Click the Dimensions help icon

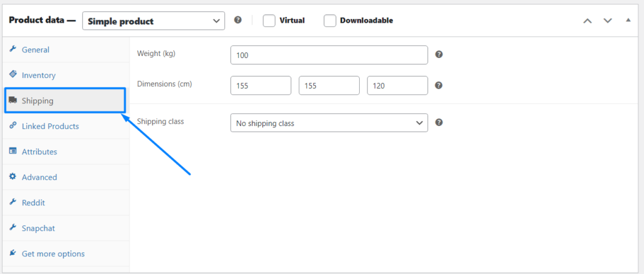[x=438, y=85]
